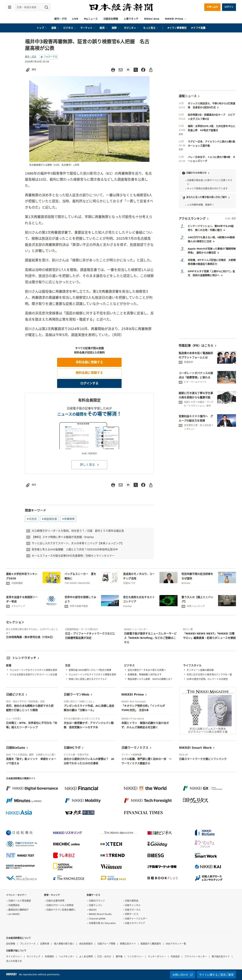Open the #イラン軍事衝突 topic link
This screenshot has height=980, width=242.
click(x=177, y=28)
